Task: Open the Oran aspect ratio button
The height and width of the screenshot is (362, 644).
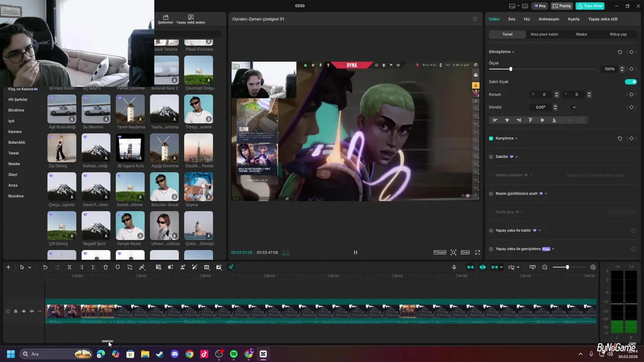Action: (x=465, y=252)
